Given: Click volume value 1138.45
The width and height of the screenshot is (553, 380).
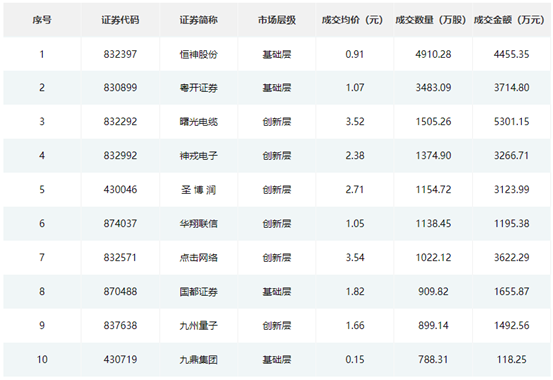Looking at the screenshot, I should coord(433,224).
